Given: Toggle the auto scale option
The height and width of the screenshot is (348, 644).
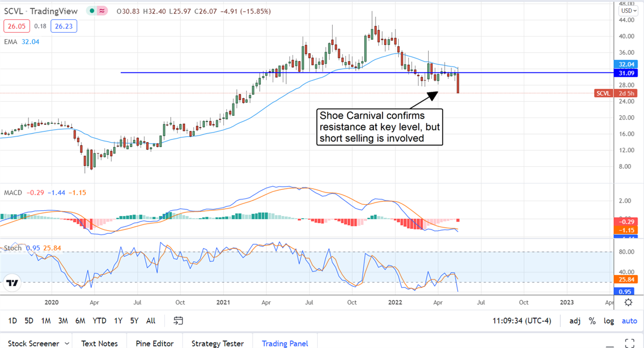Looking at the screenshot, I should (629, 321).
